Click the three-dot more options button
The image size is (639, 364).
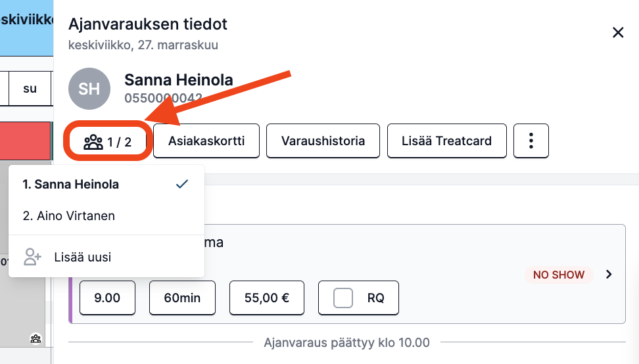coord(531,141)
